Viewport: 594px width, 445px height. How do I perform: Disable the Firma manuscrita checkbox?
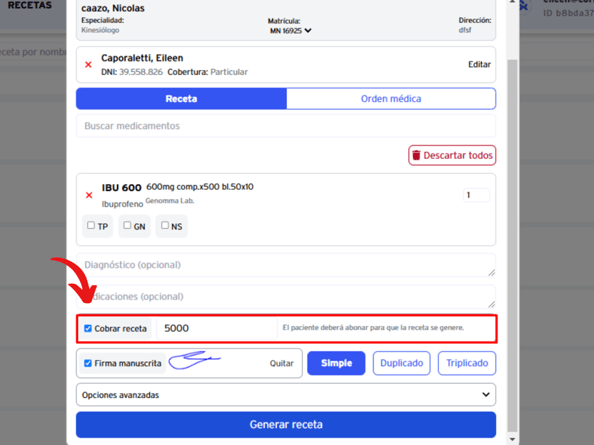point(88,363)
